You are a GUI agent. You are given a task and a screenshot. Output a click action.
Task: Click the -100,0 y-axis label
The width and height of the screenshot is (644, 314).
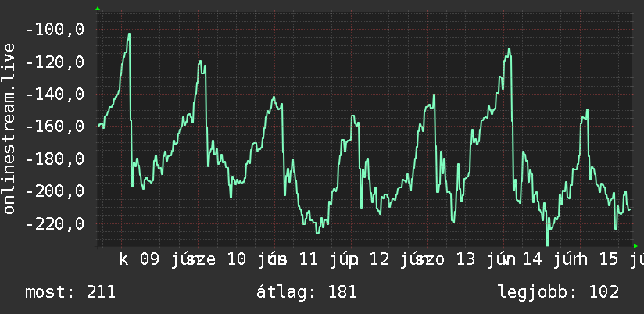(55, 30)
